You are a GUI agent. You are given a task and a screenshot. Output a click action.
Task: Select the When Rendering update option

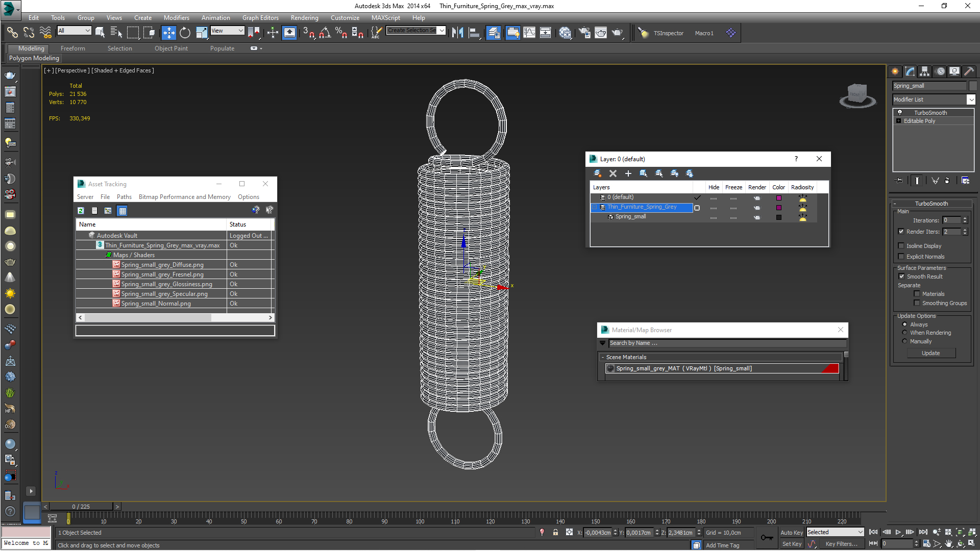point(905,332)
